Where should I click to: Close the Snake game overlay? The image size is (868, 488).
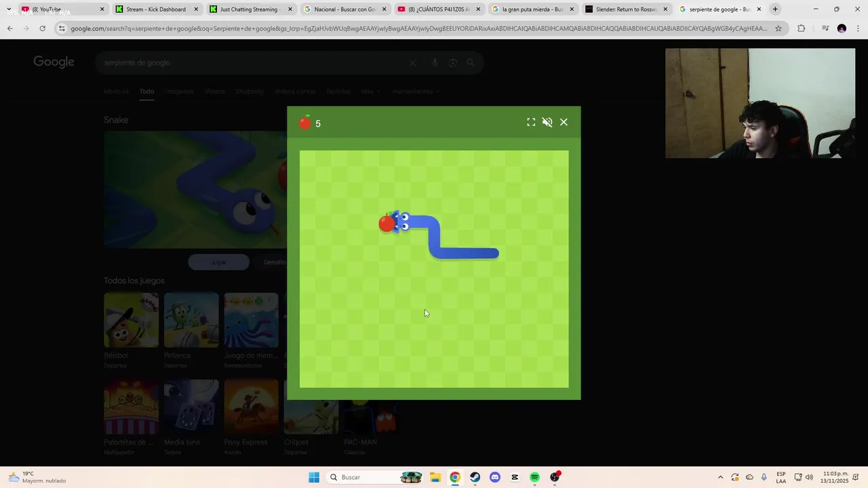[x=564, y=122]
